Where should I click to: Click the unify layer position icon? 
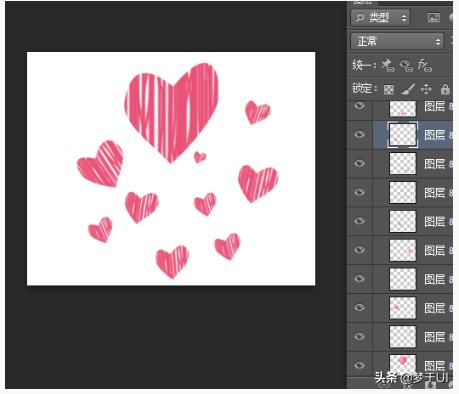tap(388, 65)
